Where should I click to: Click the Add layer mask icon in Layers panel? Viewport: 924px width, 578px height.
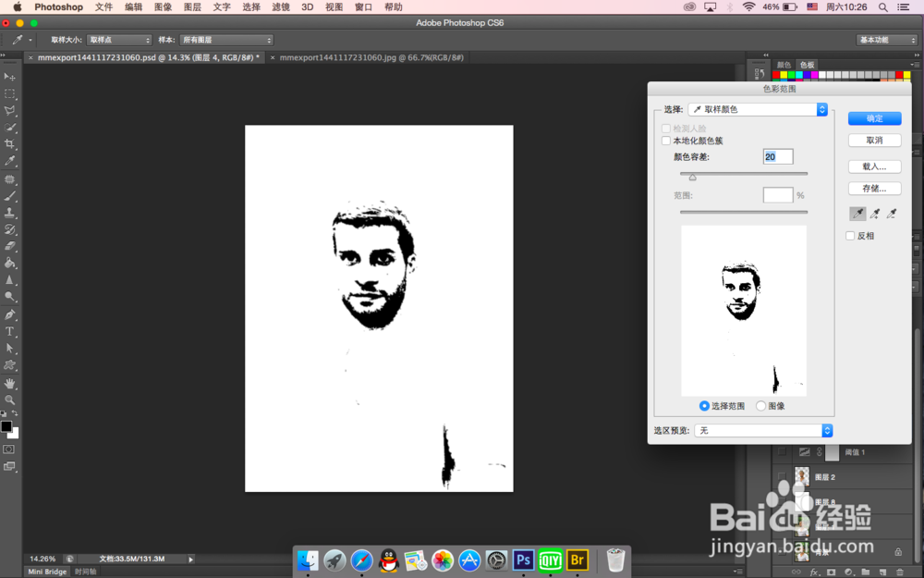point(832,572)
